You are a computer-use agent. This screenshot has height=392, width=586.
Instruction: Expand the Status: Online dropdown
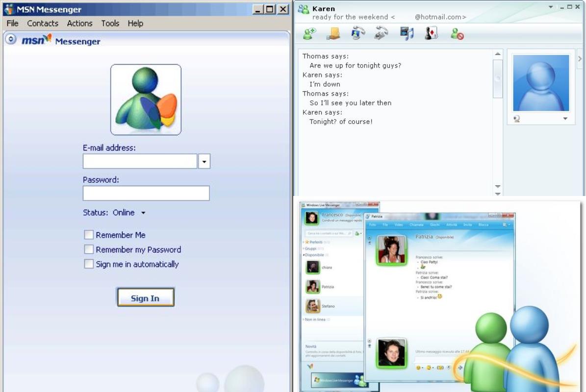click(143, 213)
